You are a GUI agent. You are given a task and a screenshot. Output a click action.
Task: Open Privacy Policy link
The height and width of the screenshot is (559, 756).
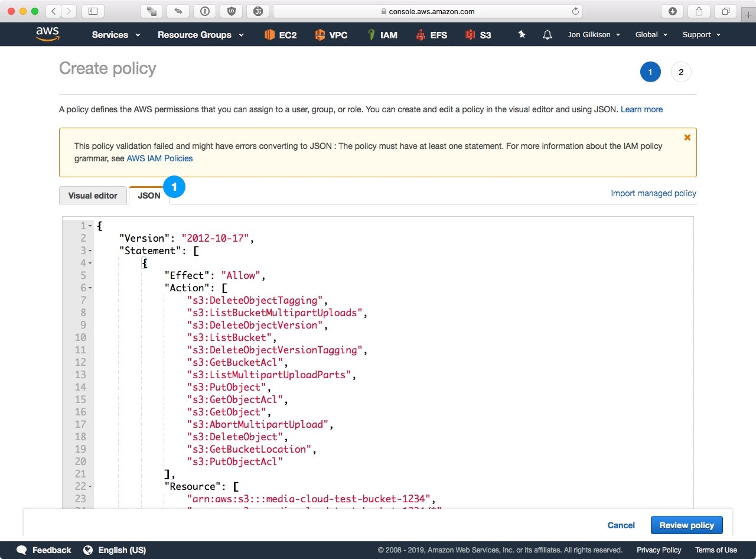(x=659, y=550)
